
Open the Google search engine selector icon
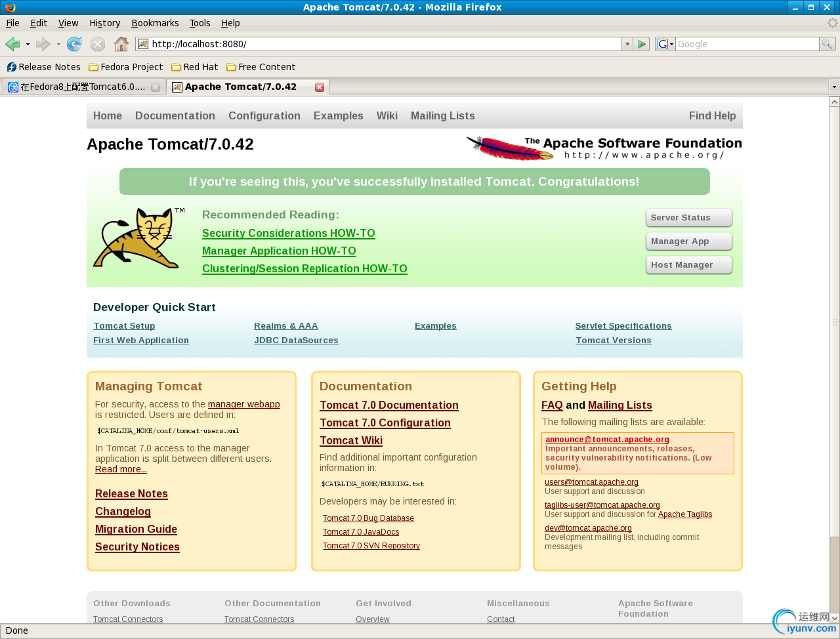(665, 44)
